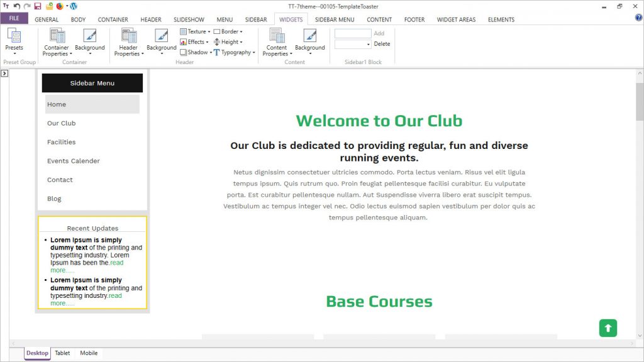Switch to Mobile preview tab

[x=89, y=353]
